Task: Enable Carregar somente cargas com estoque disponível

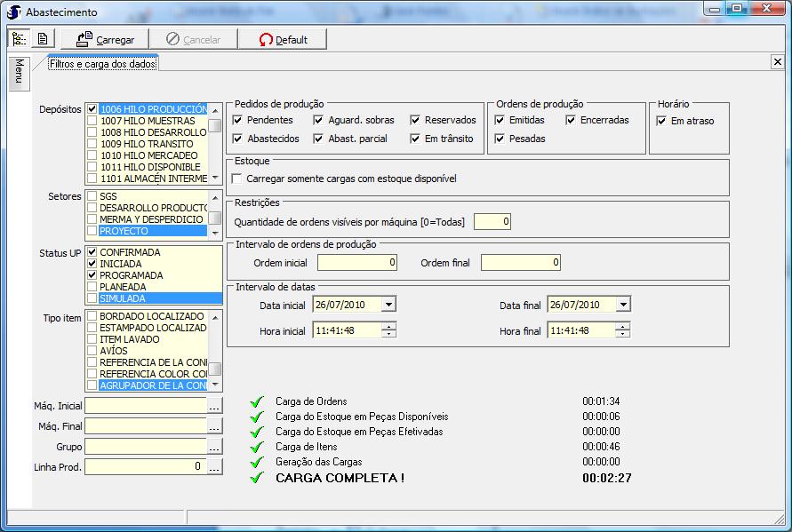Action: point(238,179)
